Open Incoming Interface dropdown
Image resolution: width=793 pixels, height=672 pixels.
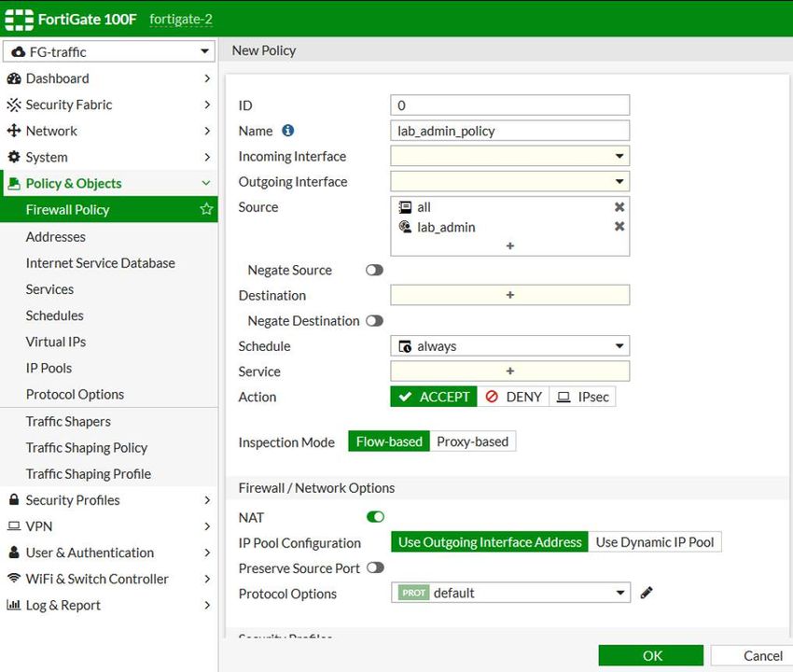509,156
